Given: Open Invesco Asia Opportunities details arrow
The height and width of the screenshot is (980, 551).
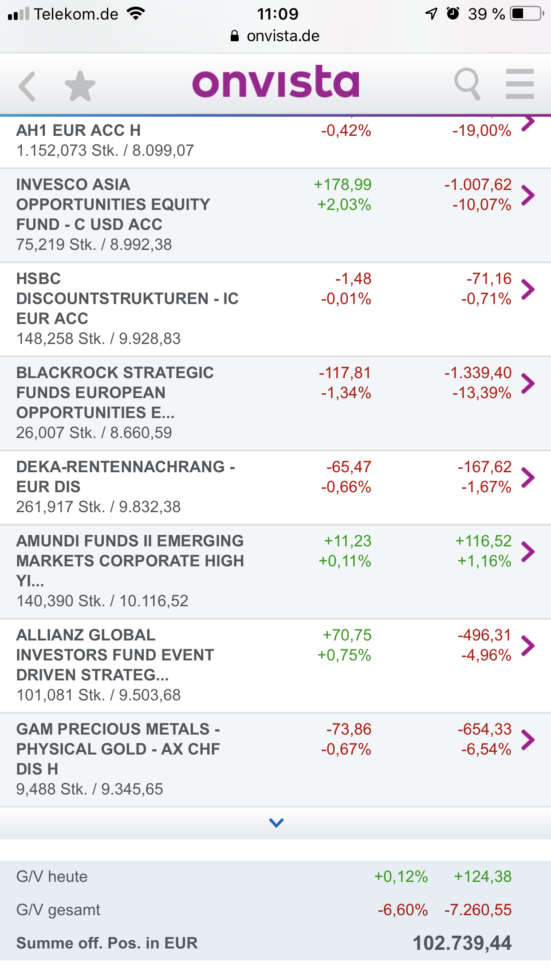Looking at the screenshot, I should [527, 195].
